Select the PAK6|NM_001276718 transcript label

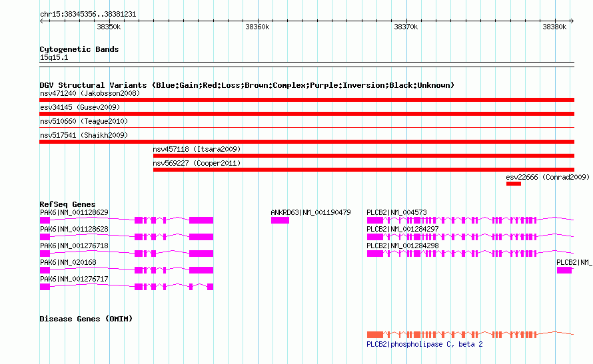[x=74, y=246]
